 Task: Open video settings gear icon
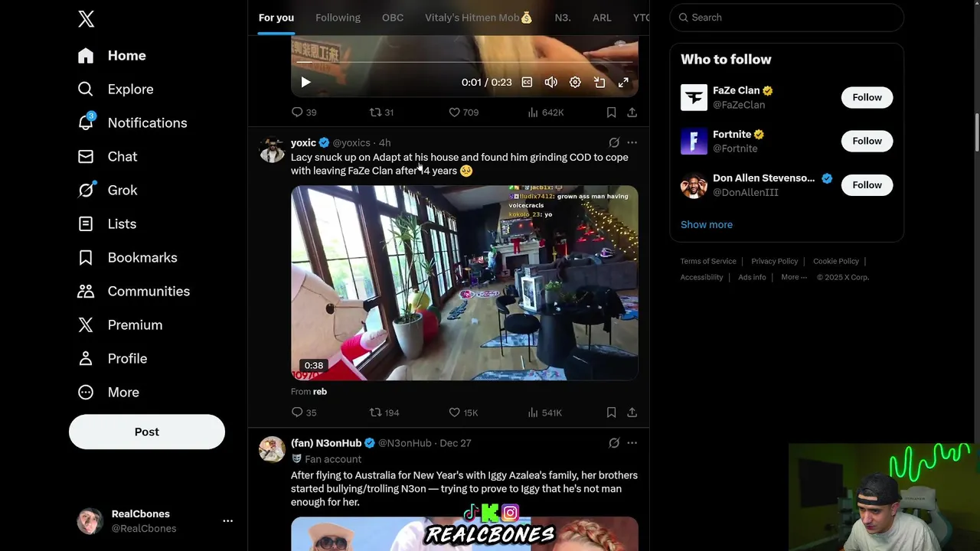(575, 82)
